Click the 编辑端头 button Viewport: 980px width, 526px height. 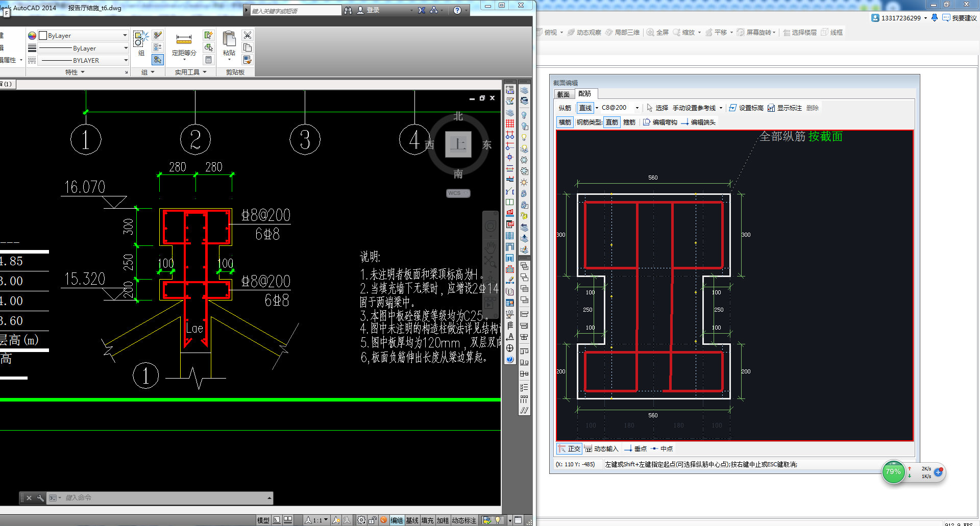pyautogui.click(x=698, y=122)
